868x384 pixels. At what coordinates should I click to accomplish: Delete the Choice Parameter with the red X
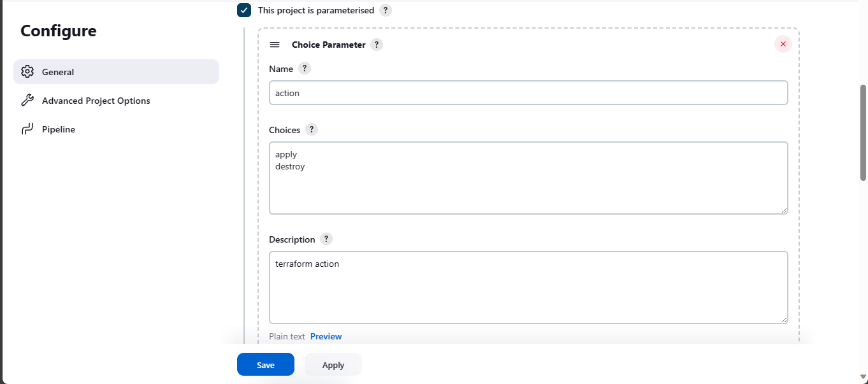point(783,44)
